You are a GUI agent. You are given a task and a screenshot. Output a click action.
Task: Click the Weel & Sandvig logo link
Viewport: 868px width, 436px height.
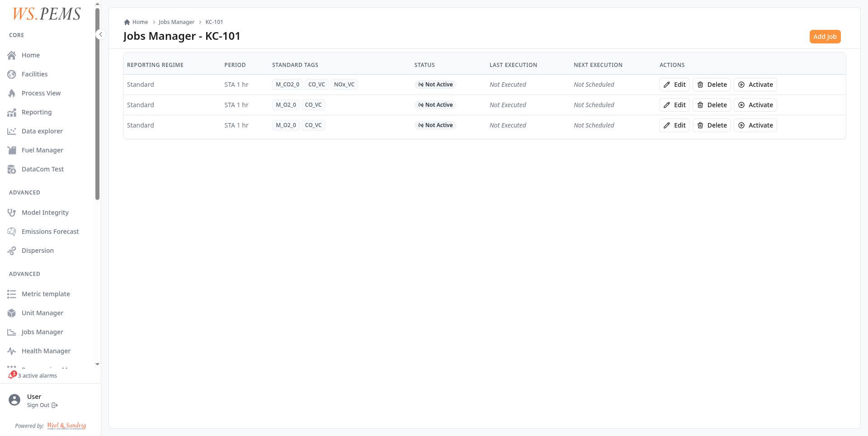[66, 426]
